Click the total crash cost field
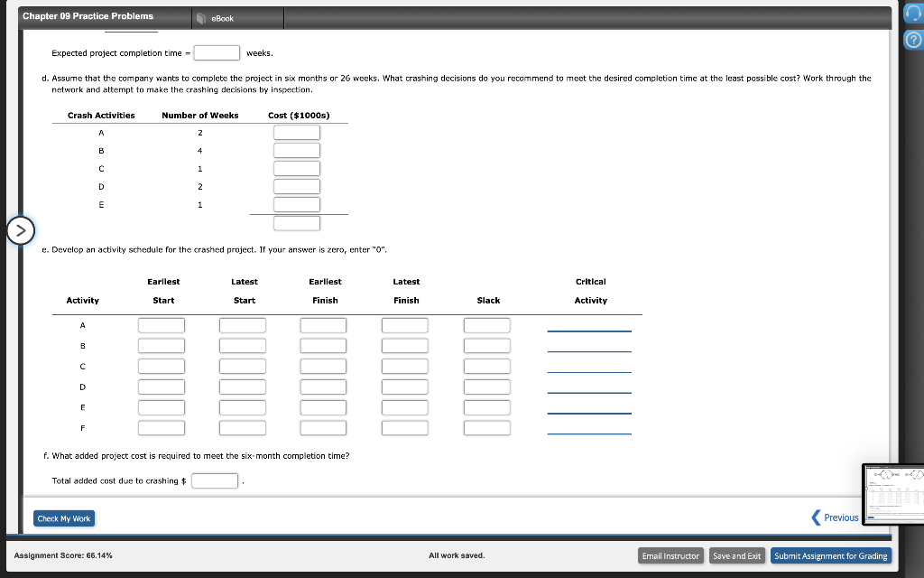Image resolution: width=924 pixels, height=578 pixels. click(x=296, y=223)
